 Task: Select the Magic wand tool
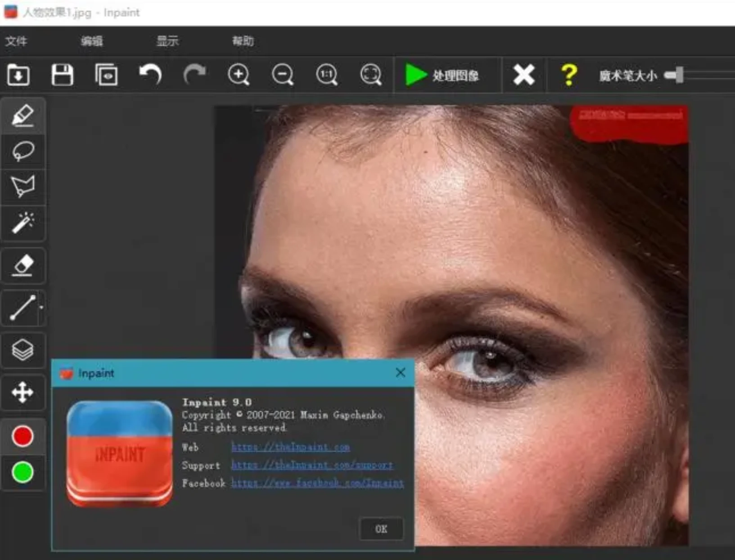[x=23, y=223]
